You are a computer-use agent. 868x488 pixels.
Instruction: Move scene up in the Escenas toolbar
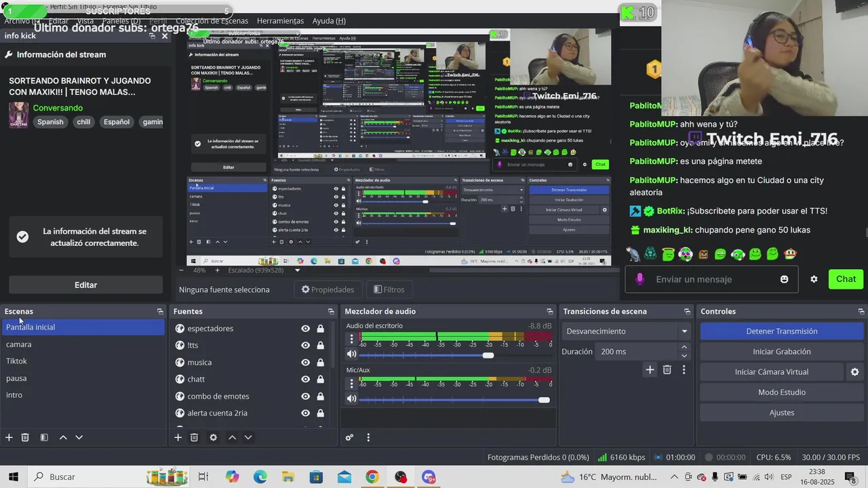point(63,438)
